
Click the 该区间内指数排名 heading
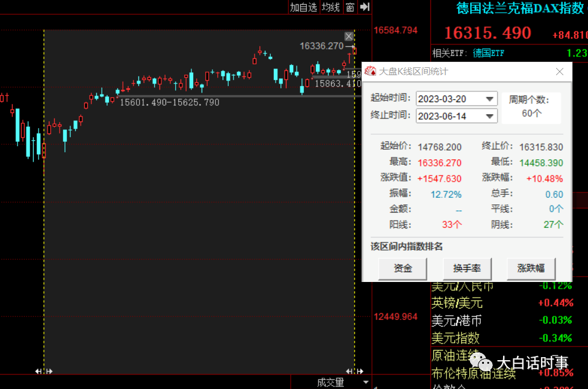point(406,247)
